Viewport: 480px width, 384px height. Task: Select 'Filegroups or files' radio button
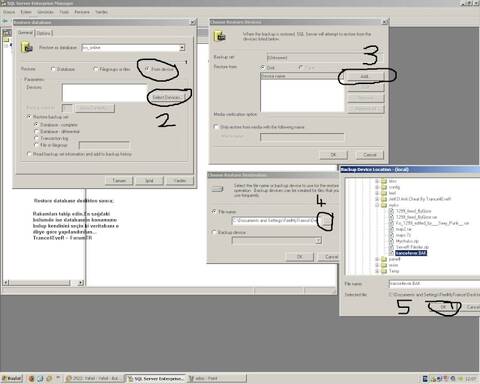point(96,69)
